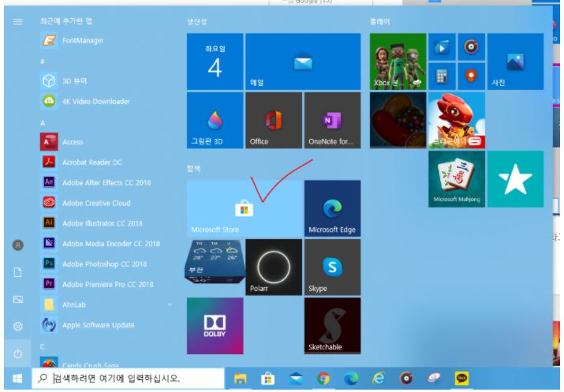The image size is (564, 392).
Task: Launch the Microsoft Edge tile
Action: coord(332,208)
